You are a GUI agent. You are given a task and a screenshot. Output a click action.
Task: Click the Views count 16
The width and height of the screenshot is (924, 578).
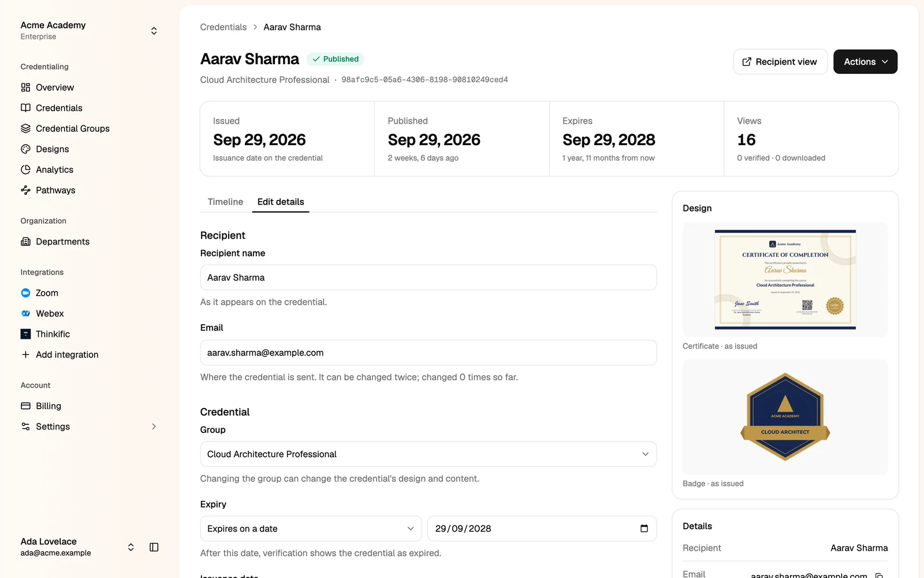pyautogui.click(x=746, y=140)
